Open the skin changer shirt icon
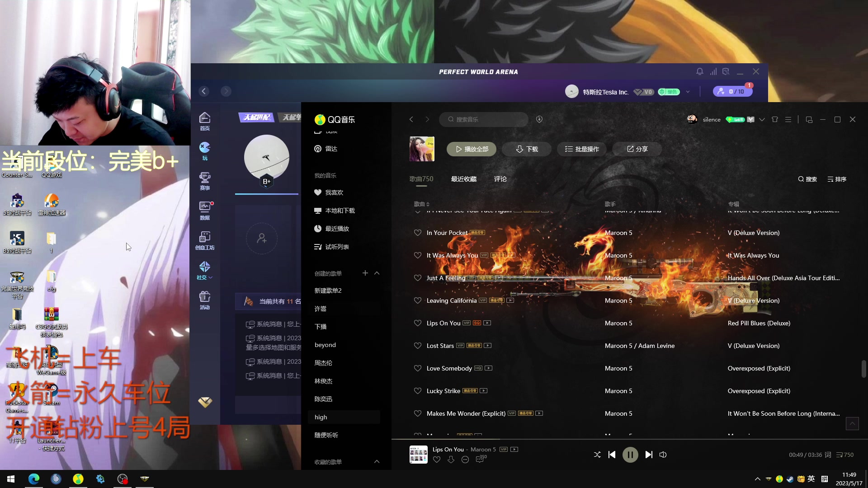The width and height of the screenshot is (868, 488). [775, 119]
